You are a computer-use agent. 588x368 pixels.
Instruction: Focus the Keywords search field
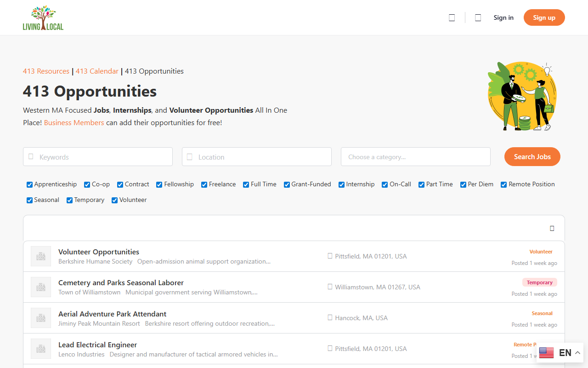pos(98,157)
